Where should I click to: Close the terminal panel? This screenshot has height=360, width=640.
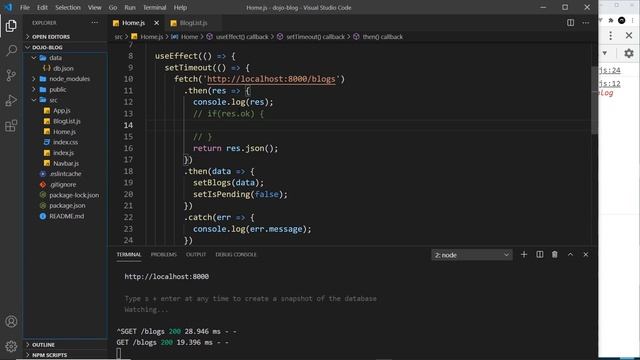tap(586, 255)
